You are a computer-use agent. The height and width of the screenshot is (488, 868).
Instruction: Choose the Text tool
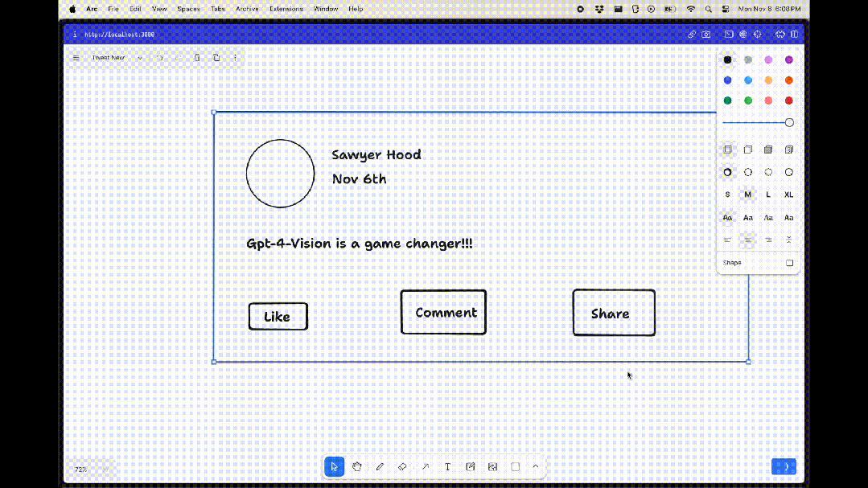click(447, 466)
